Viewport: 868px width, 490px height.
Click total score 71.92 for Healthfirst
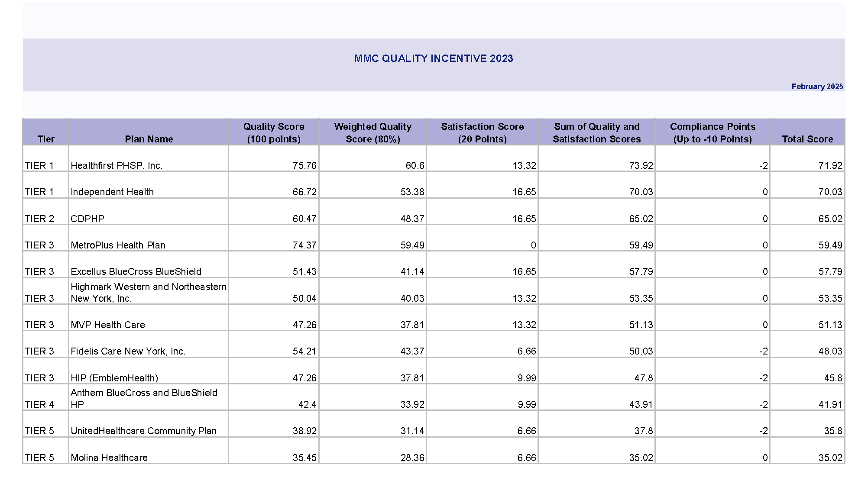(x=830, y=165)
